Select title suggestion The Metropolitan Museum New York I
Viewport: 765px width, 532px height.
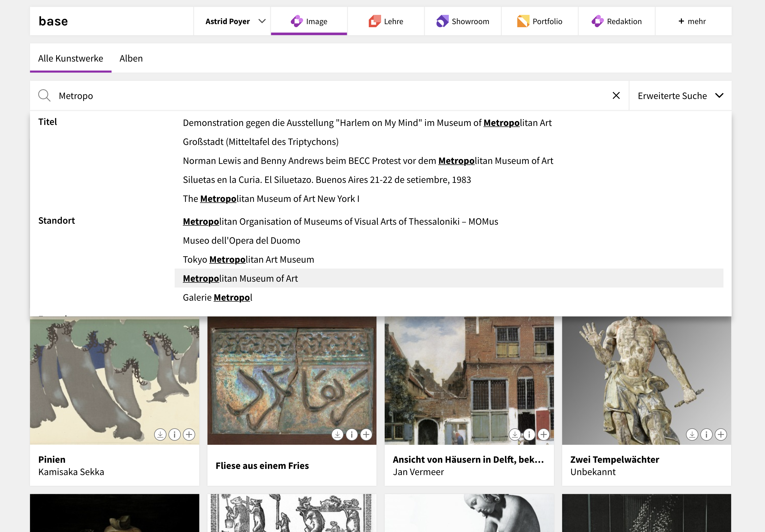pos(449,199)
